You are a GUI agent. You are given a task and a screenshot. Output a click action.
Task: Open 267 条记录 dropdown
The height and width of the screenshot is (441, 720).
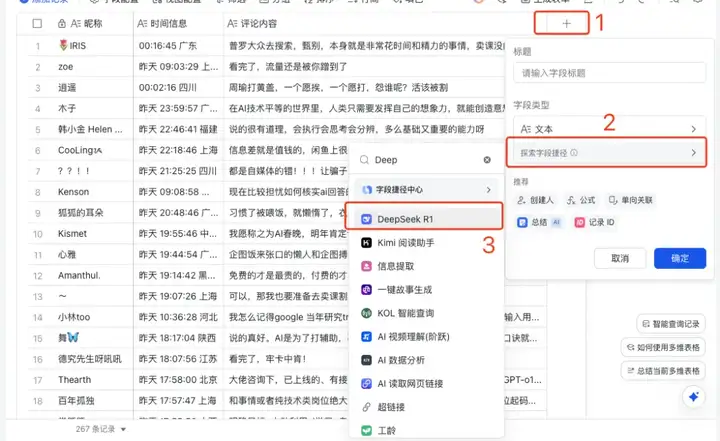(x=101, y=429)
